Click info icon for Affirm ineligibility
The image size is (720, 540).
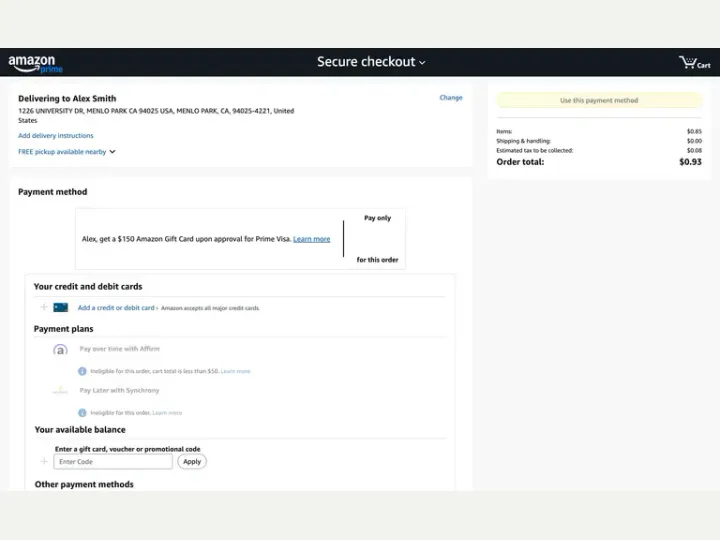[82, 371]
